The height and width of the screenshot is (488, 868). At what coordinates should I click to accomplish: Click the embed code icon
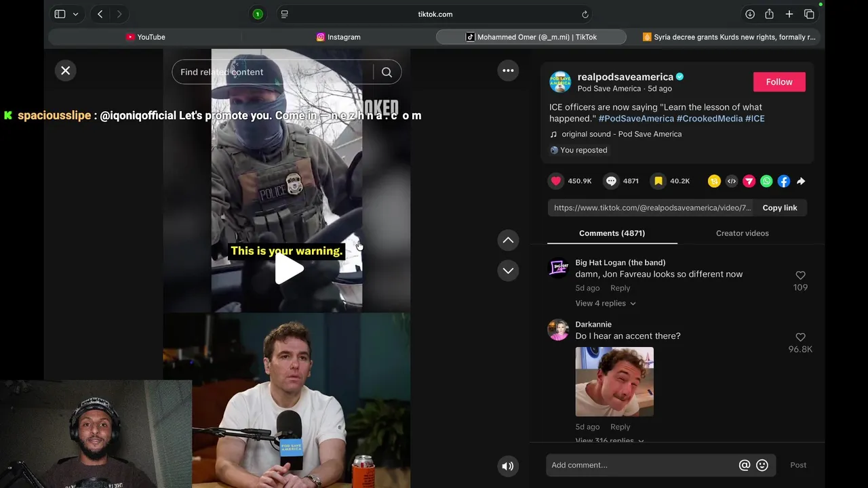[x=732, y=181]
